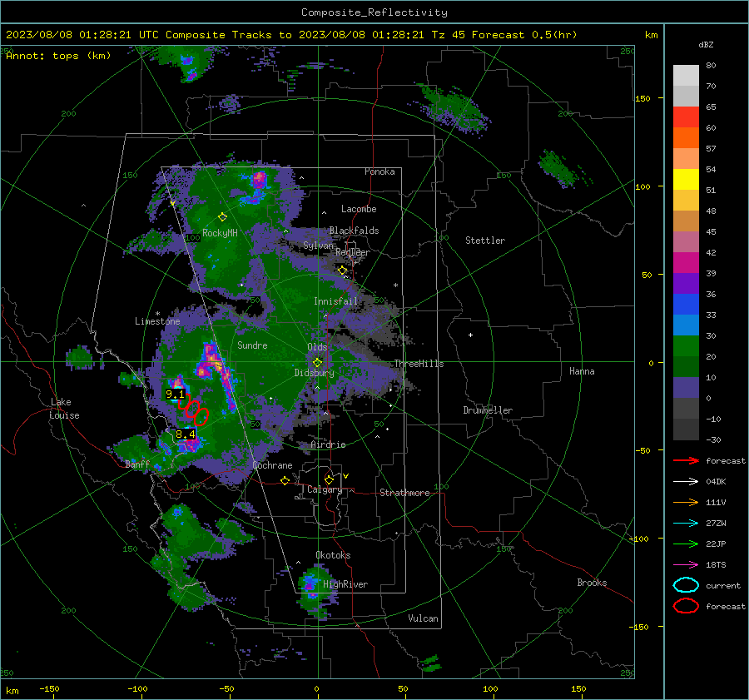Click the storm top label 8.4
Image resolution: width=749 pixels, height=700 pixels.
click(x=186, y=434)
